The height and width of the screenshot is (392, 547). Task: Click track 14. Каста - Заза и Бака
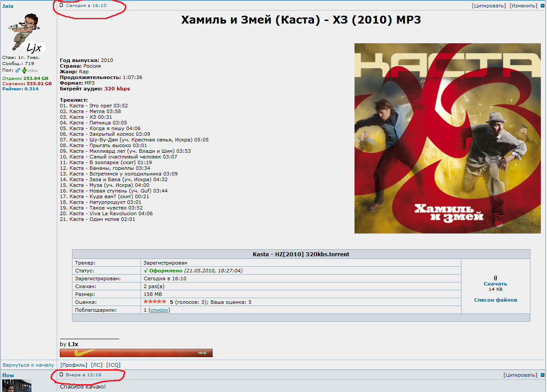tap(114, 179)
